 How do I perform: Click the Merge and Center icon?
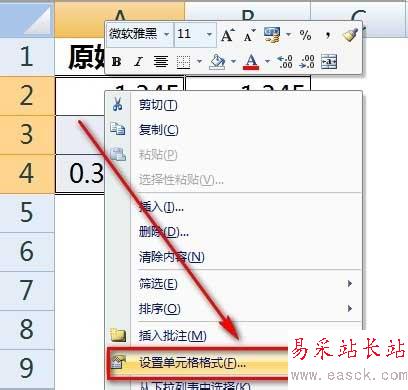(x=329, y=62)
